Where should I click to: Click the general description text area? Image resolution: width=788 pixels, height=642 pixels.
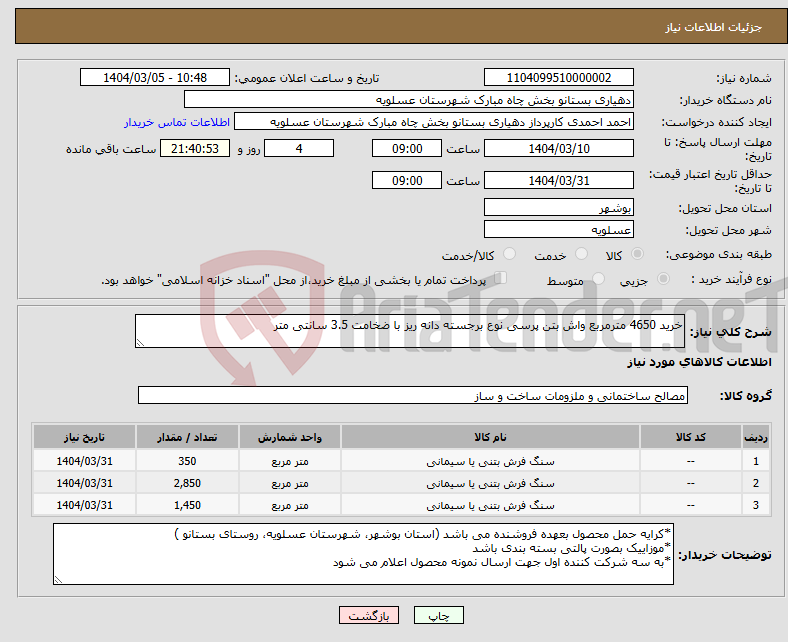click(410, 331)
